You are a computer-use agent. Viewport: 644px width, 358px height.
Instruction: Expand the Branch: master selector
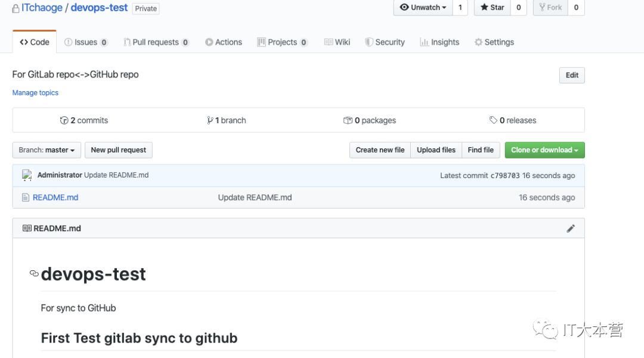[47, 150]
